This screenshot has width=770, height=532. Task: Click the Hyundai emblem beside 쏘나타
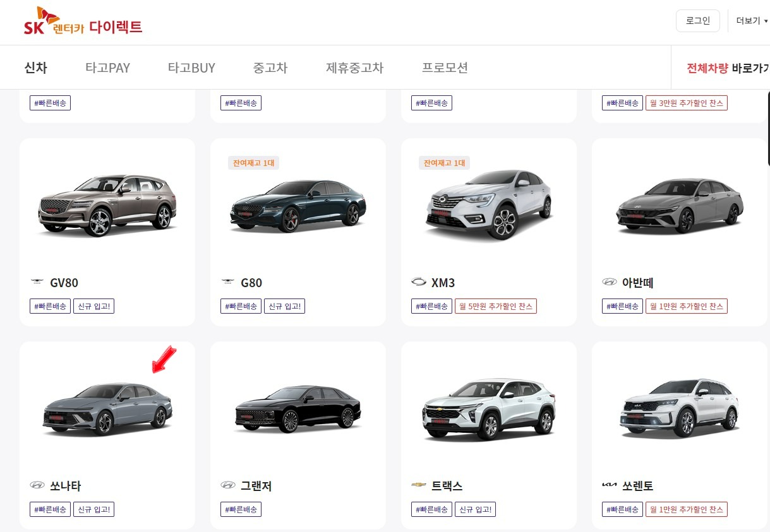click(38, 485)
